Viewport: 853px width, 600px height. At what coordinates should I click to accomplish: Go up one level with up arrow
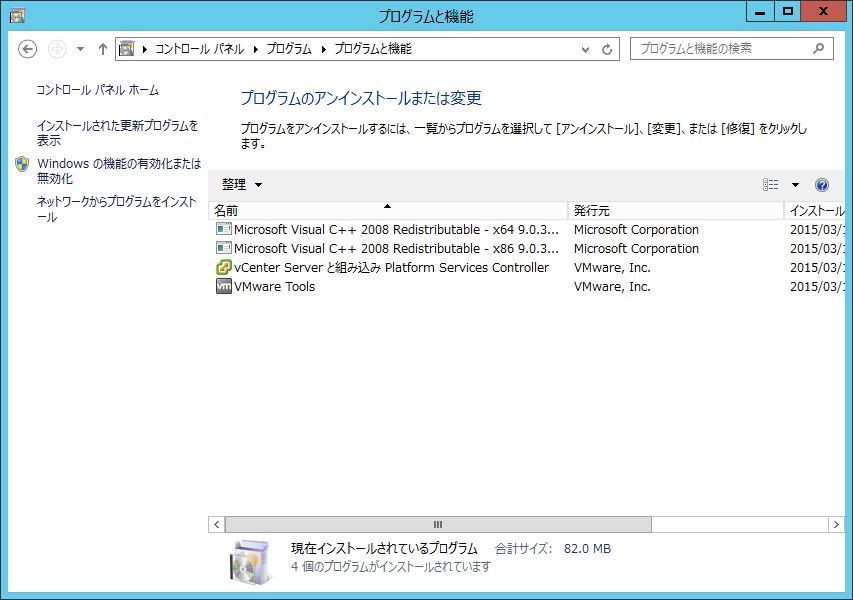click(x=102, y=49)
